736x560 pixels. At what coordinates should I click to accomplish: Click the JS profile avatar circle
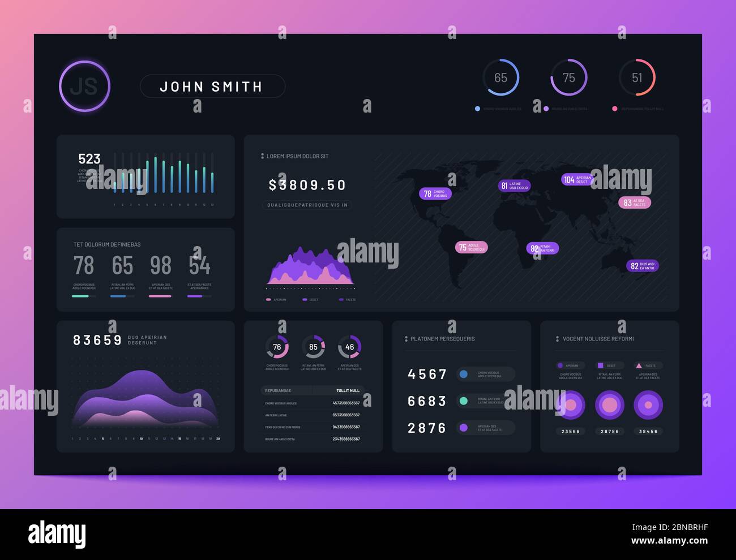coord(84,86)
